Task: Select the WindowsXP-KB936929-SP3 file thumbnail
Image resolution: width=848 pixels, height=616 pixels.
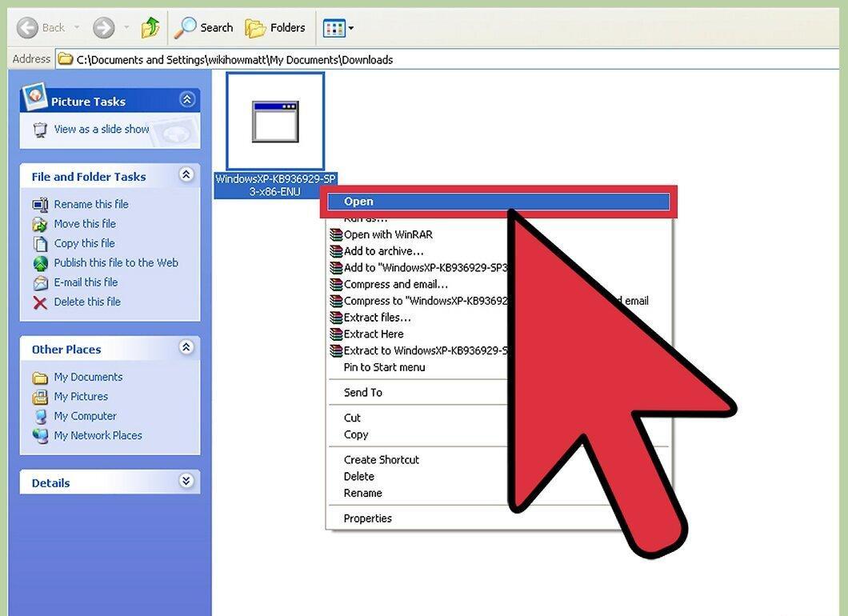Action: tap(275, 121)
